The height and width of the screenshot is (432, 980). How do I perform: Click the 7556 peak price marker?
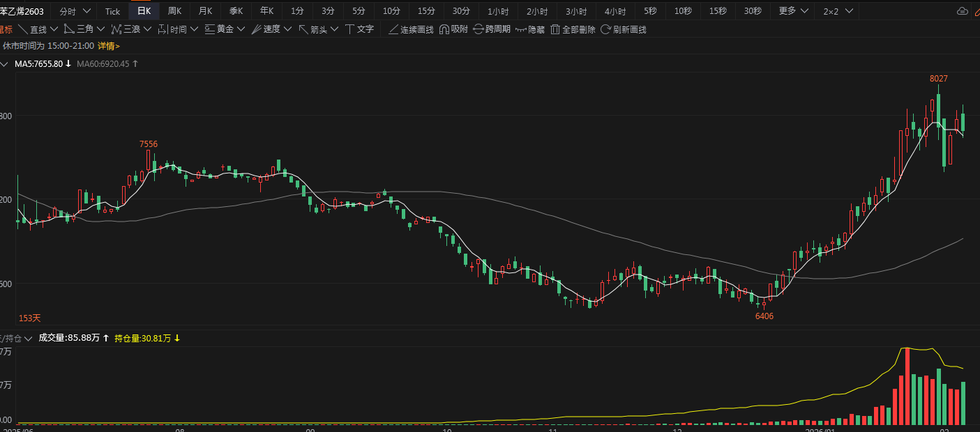click(149, 144)
